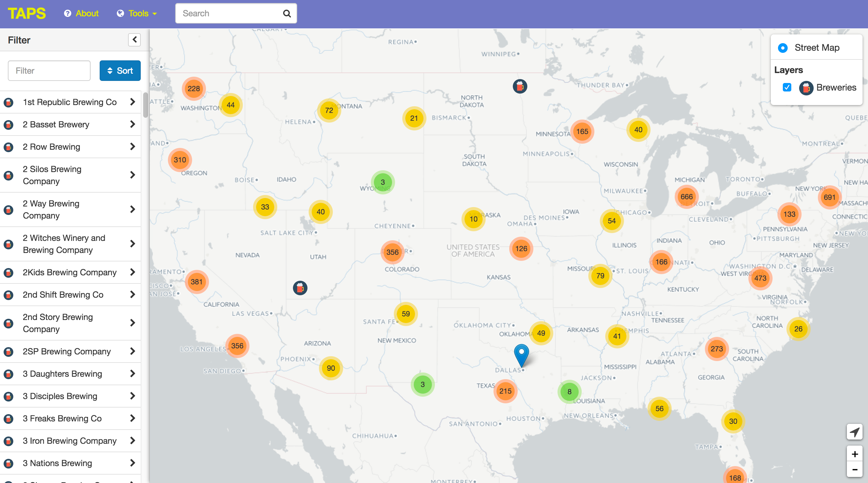Click the brewery marker in North Dakota

pyautogui.click(x=520, y=86)
